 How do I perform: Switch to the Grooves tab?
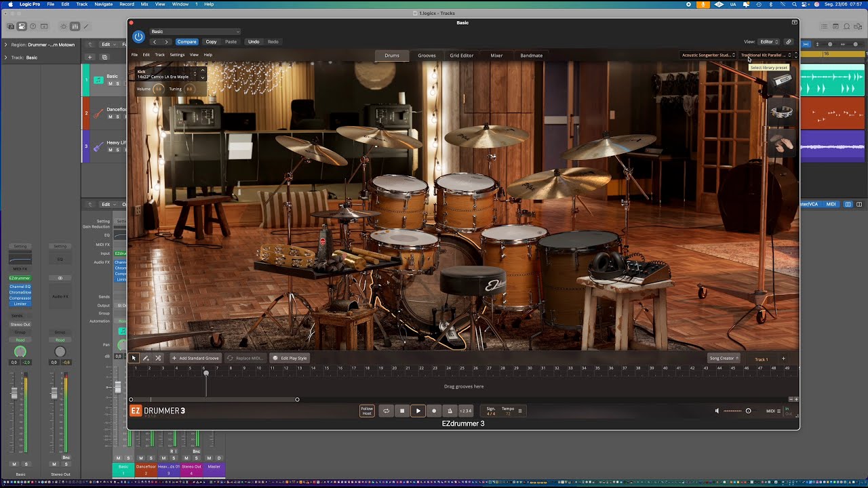(x=427, y=56)
